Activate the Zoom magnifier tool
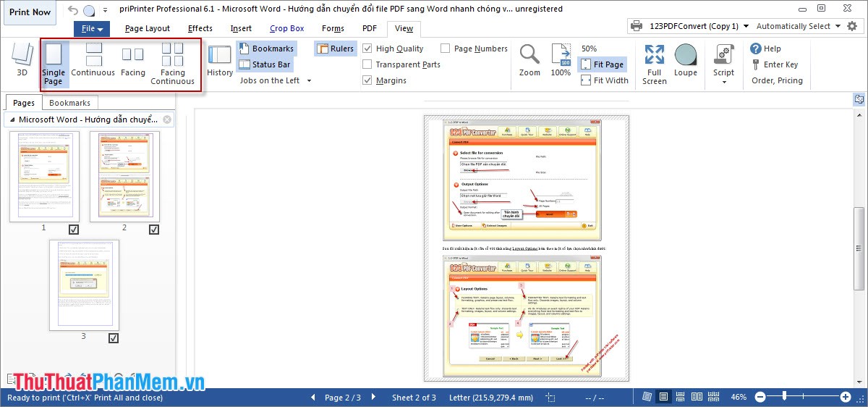868x407 pixels. [x=529, y=60]
